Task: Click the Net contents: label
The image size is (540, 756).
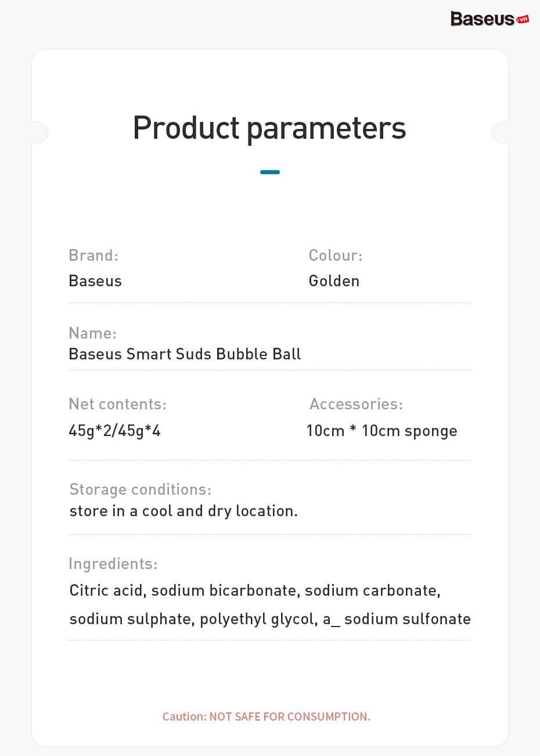Action: [117, 404]
